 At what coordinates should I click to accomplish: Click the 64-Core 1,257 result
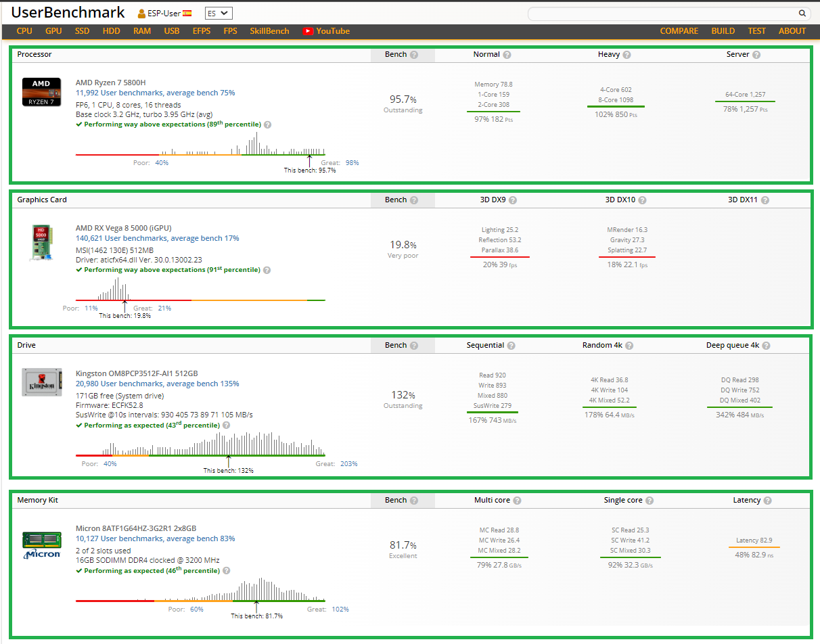(746, 95)
